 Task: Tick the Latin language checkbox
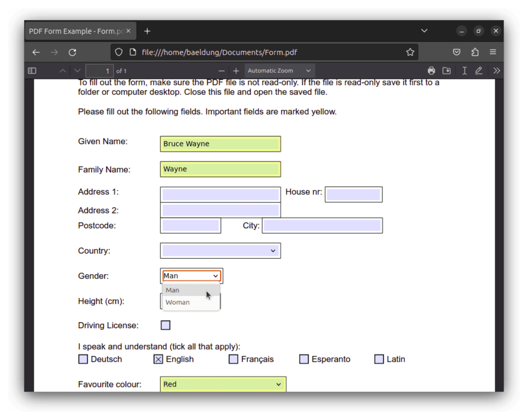point(379,359)
